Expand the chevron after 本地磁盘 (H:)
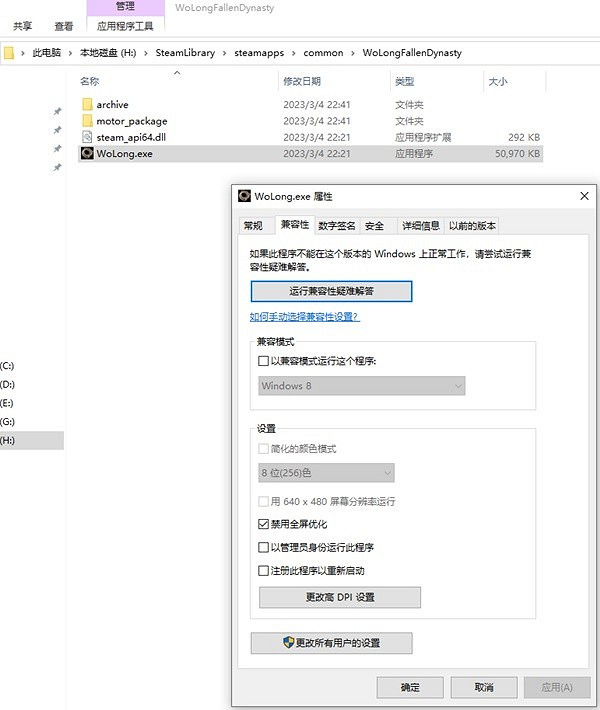600x710 pixels. click(146, 53)
